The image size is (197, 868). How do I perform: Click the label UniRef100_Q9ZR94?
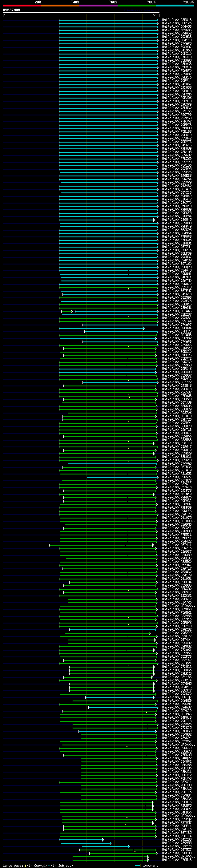click(177, 423)
